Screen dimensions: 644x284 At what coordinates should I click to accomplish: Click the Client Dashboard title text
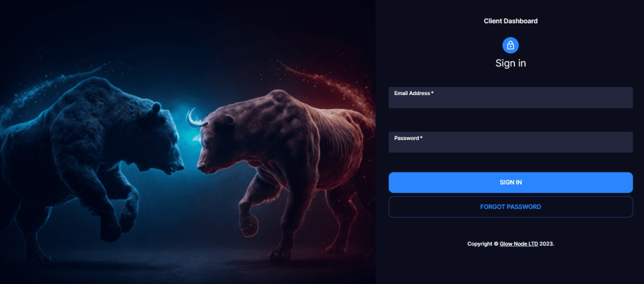[x=511, y=21]
